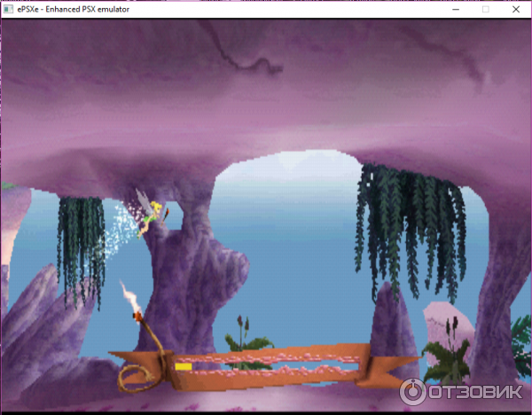Click the ePSXe app icon in title bar
The width and height of the screenshot is (532, 415).
[x=8, y=8]
